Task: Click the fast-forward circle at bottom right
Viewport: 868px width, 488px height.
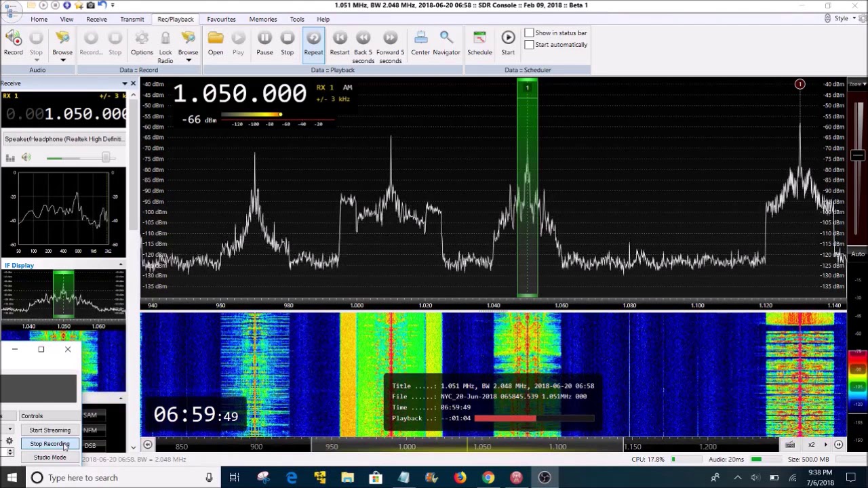Action: click(839, 445)
